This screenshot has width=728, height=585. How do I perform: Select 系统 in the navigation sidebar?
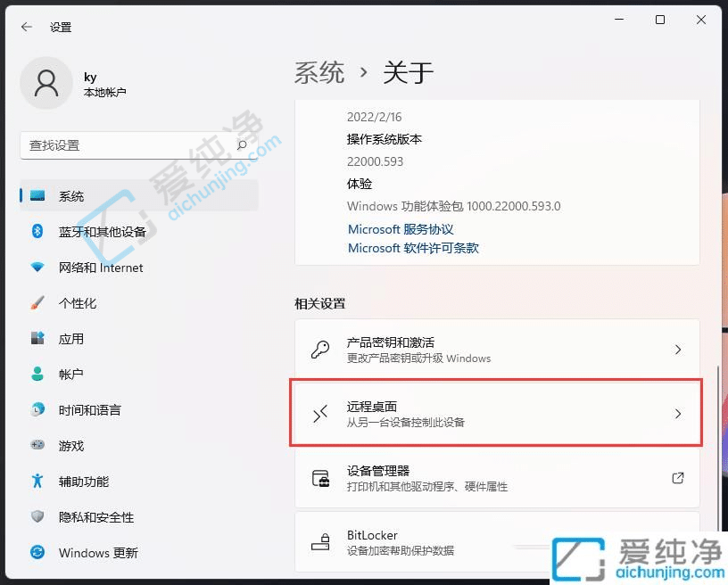71,196
